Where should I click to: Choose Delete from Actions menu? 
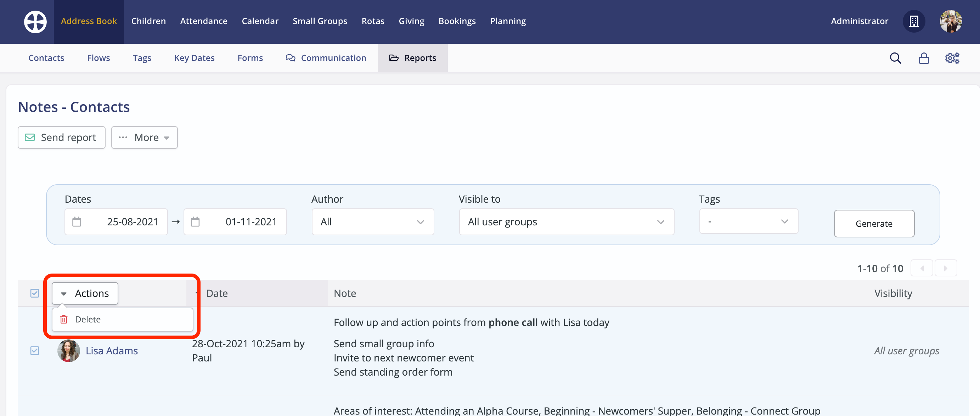pyautogui.click(x=88, y=319)
